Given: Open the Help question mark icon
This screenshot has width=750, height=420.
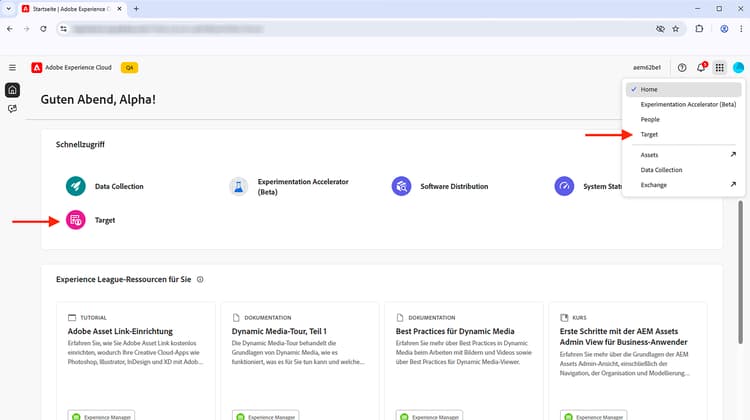Looking at the screenshot, I should (x=682, y=68).
